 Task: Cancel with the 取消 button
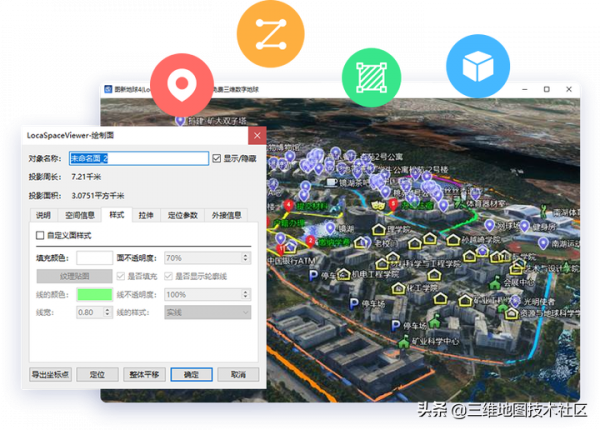(x=238, y=375)
